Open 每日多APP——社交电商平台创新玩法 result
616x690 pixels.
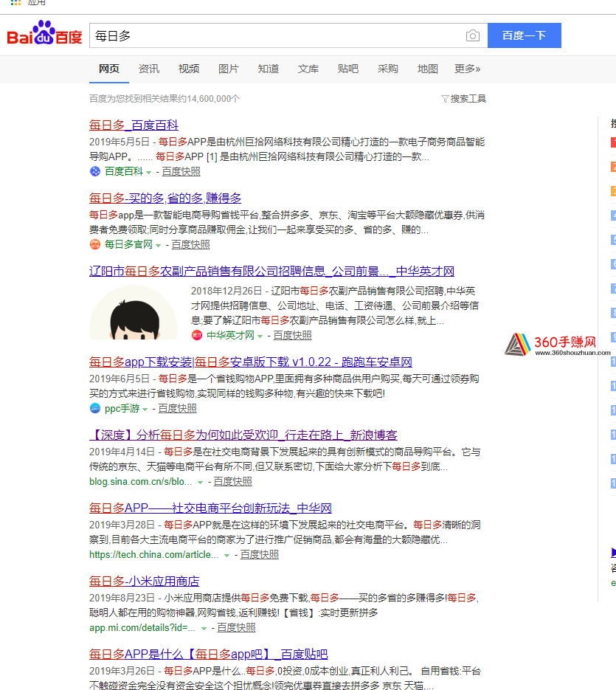(210, 508)
